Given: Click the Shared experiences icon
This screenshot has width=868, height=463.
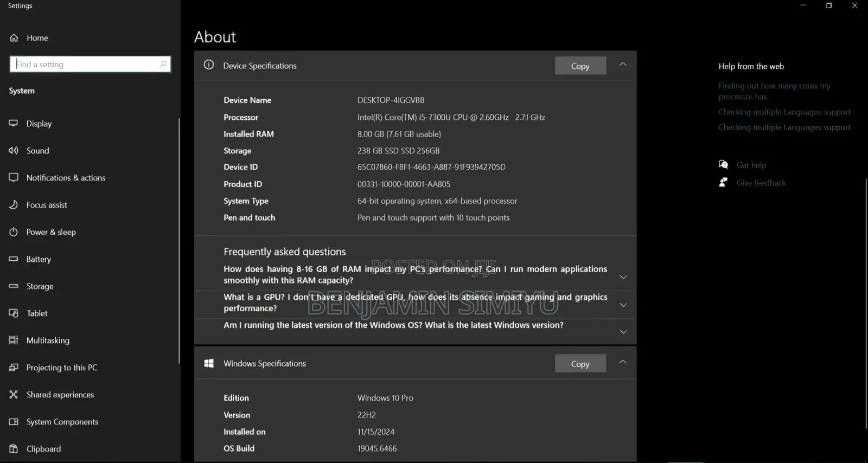Looking at the screenshot, I should (14, 394).
